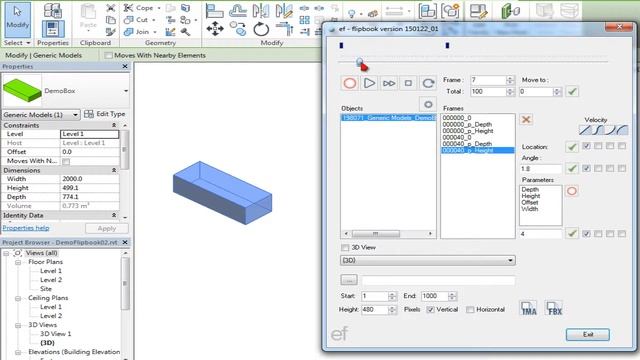The height and width of the screenshot is (360, 640).
Task: Open 3D View 1 in Project Browser
Action: (56, 334)
